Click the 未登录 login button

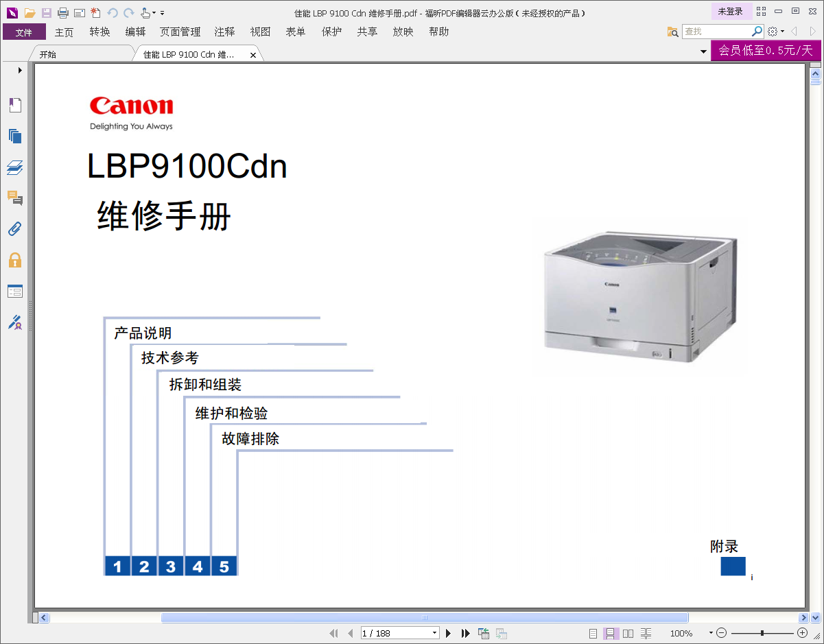coord(731,11)
